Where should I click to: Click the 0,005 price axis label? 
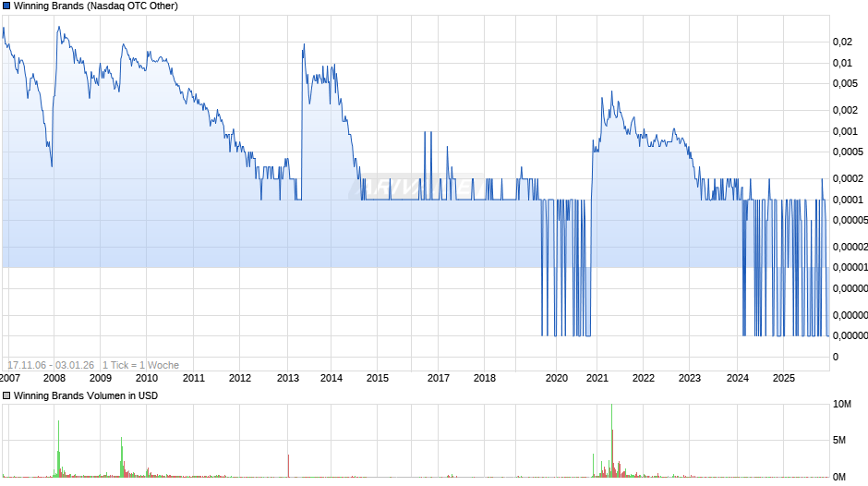click(845, 83)
